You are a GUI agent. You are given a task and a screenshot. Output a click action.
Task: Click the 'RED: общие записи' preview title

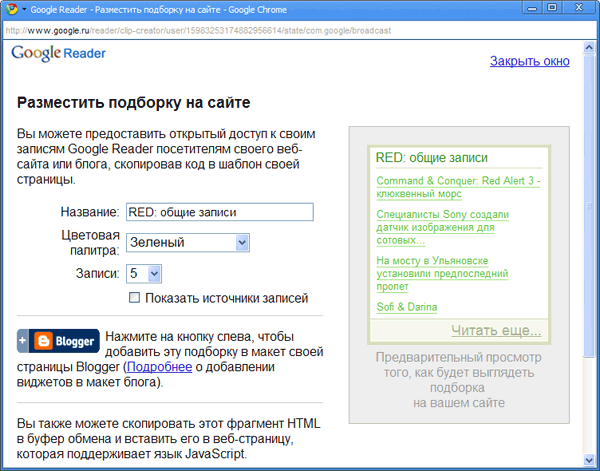click(432, 158)
